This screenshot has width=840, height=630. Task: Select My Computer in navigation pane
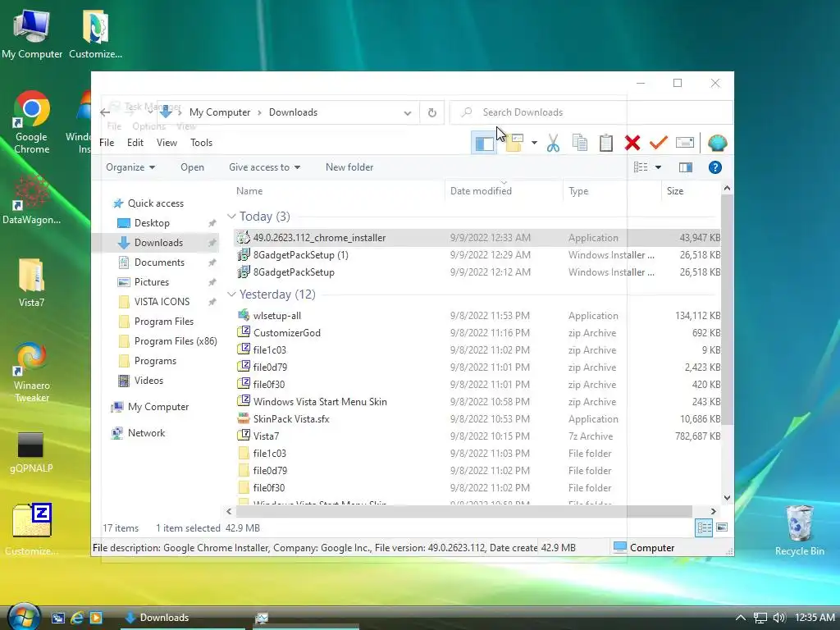pyautogui.click(x=158, y=407)
